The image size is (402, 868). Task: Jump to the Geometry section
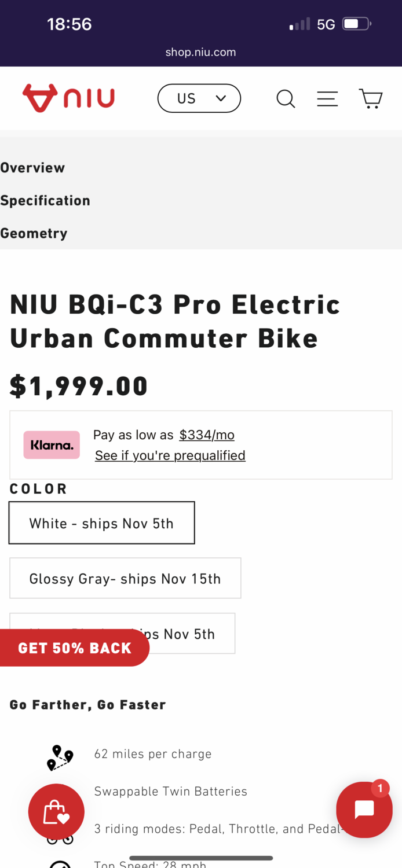(34, 233)
